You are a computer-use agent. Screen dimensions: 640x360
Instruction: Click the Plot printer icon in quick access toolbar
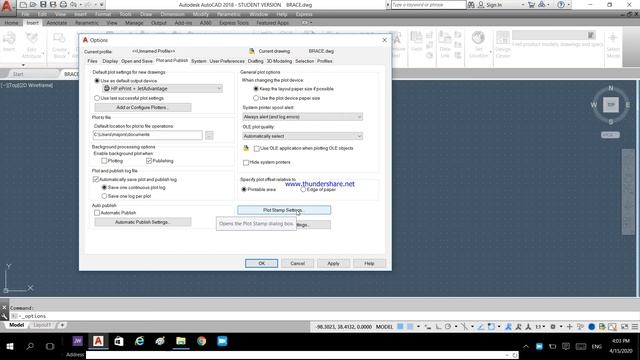click(x=63, y=5)
